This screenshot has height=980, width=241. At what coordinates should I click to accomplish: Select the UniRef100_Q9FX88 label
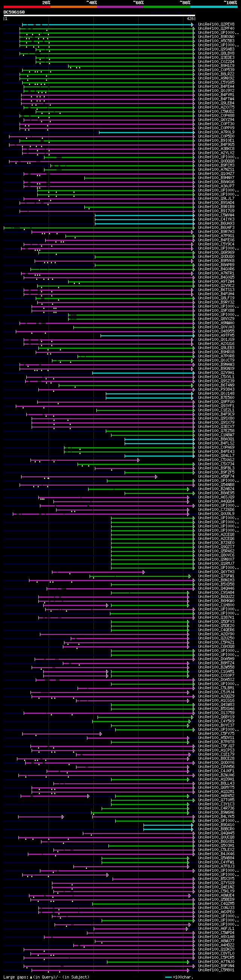coord(216,311)
